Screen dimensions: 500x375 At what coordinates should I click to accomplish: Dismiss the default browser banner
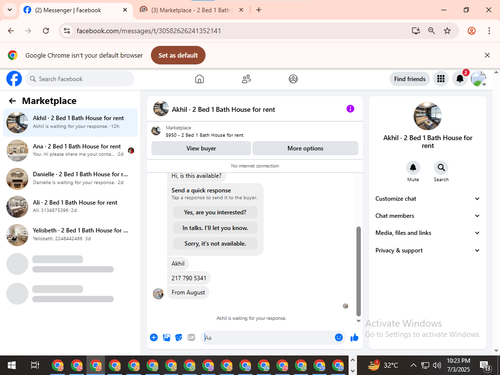487,55
